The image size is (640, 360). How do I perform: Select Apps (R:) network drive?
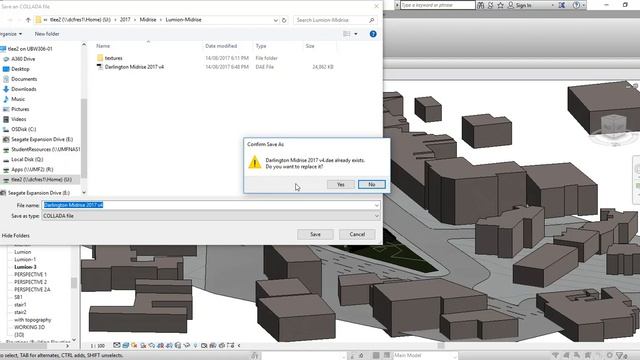click(32, 169)
